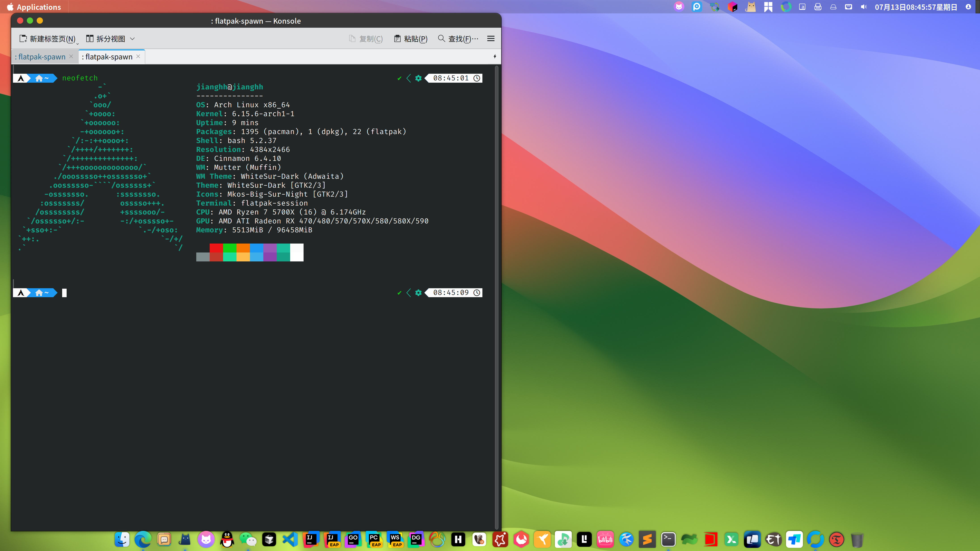Launch PyCharm EAP from the dock
Image resolution: width=980 pixels, height=551 pixels.
click(374, 539)
